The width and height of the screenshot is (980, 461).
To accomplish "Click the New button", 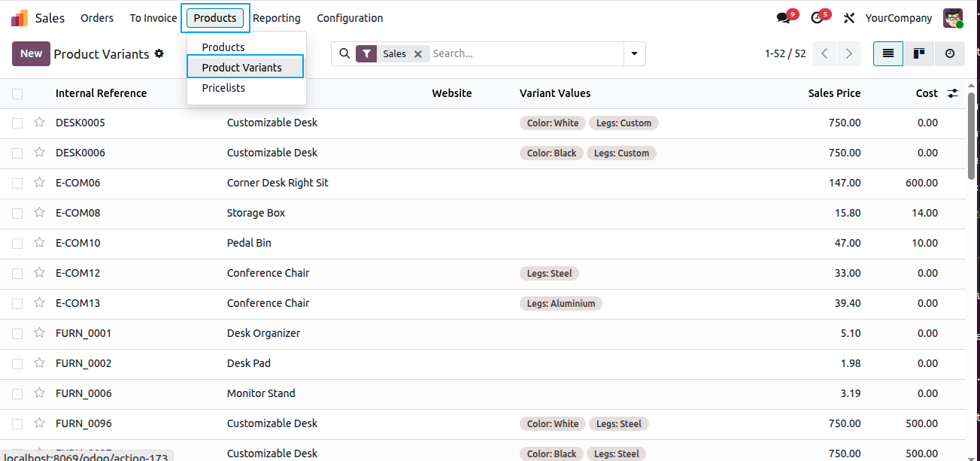I will pos(31,53).
